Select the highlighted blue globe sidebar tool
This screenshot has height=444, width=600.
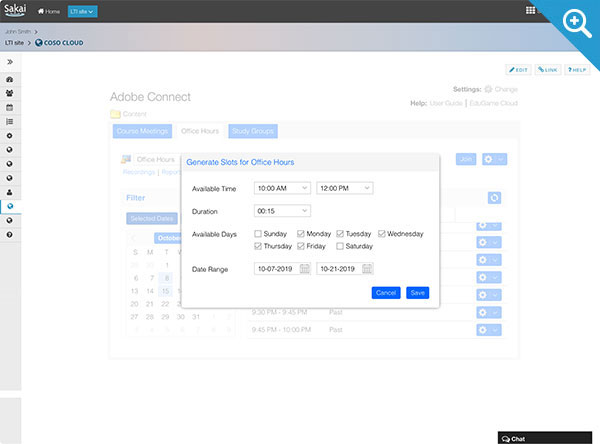pyautogui.click(x=10, y=206)
